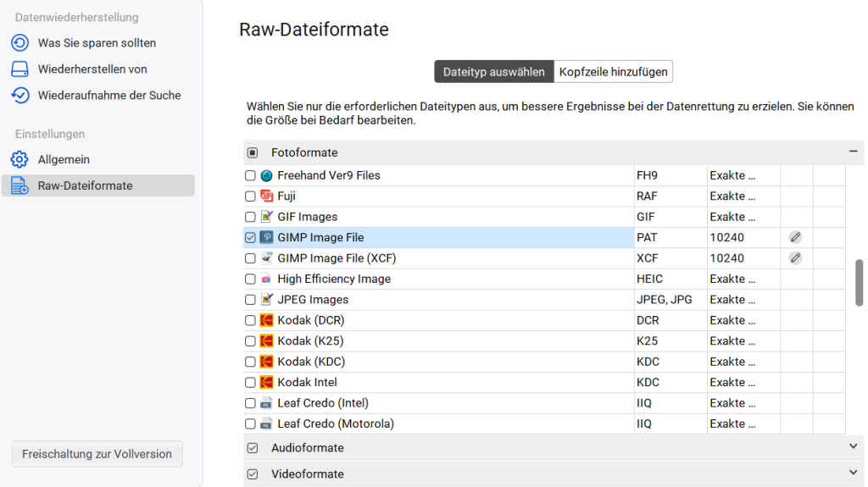
Task: Tick the Kodak Intel checkbox
Action: click(250, 383)
